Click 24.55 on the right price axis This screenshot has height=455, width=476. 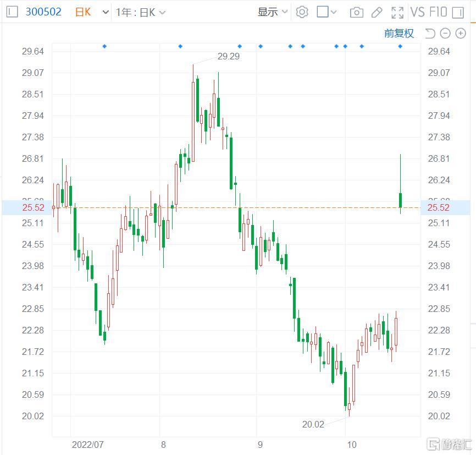pyautogui.click(x=439, y=245)
